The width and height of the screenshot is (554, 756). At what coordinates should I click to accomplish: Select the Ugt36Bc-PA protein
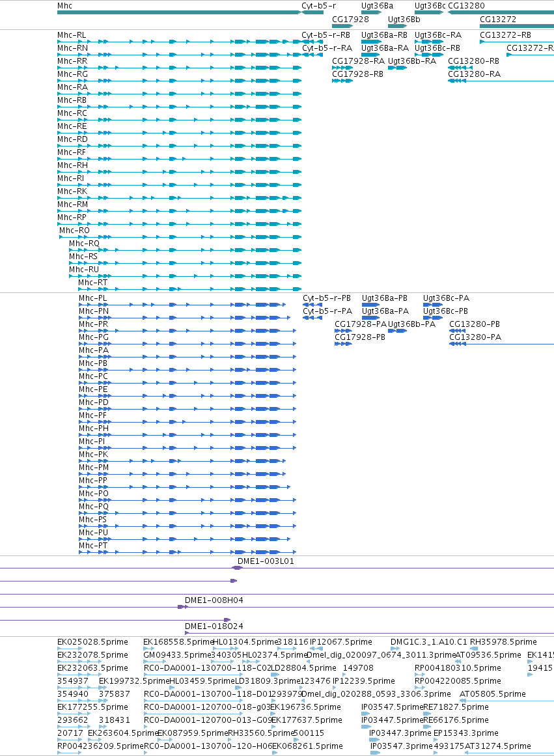[x=434, y=305]
